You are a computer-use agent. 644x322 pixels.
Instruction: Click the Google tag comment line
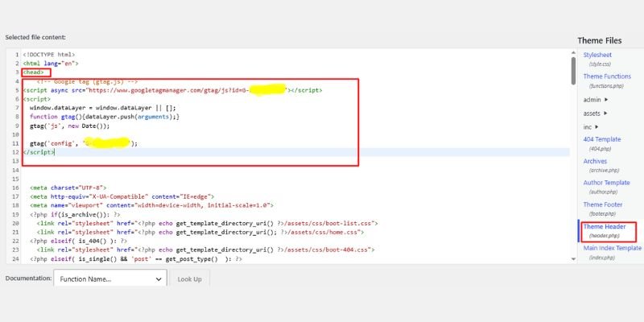(87, 81)
